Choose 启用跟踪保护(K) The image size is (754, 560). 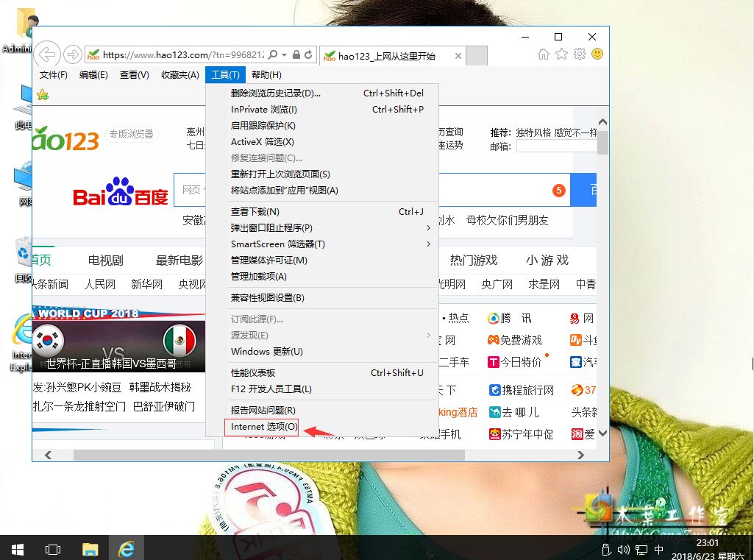click(321, 126)
